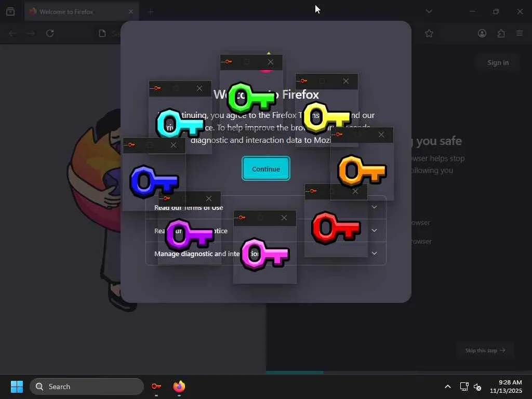Close the yellow key window
The width and height of the screenshot is (532, 399).
click(345, 81)
